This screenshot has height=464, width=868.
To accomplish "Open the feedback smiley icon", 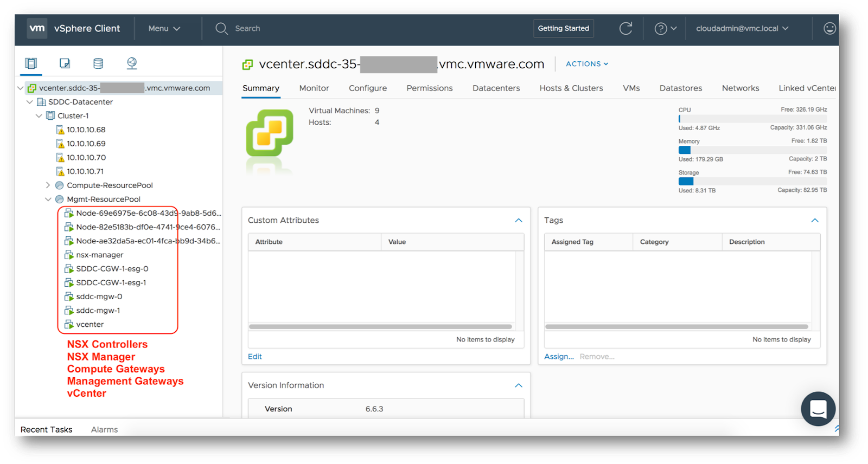I will point(829,28).
